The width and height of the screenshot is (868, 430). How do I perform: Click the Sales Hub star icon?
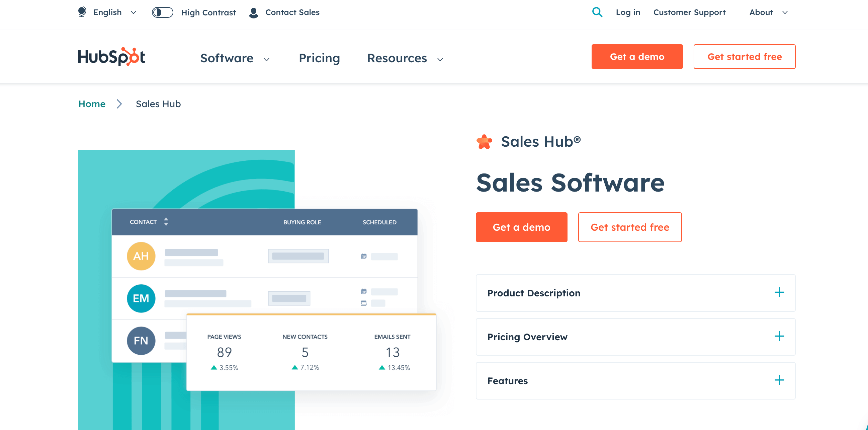484,142
